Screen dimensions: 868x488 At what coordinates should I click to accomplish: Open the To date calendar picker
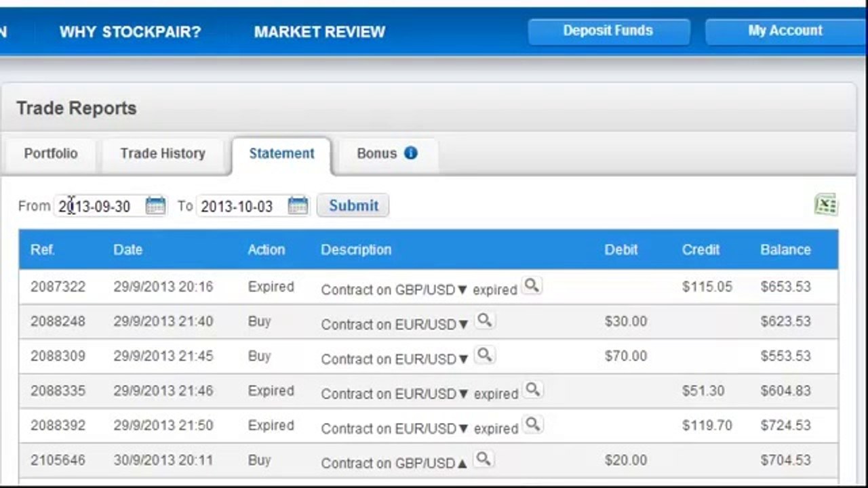(x=298, y=205)
